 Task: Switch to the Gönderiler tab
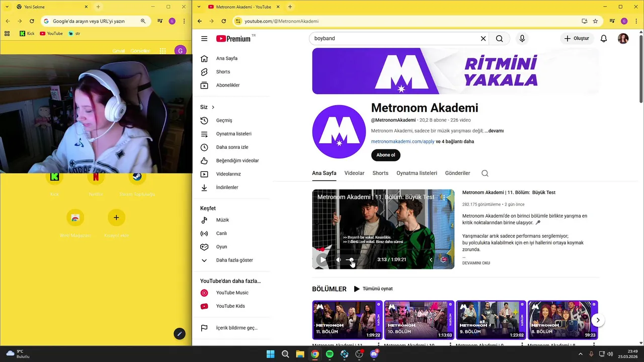coord(457,173)
